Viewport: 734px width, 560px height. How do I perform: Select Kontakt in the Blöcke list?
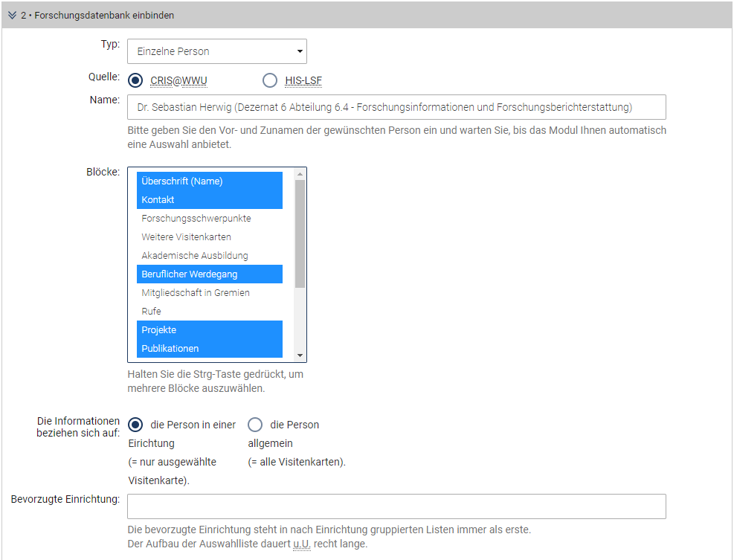tap(210, 200)
